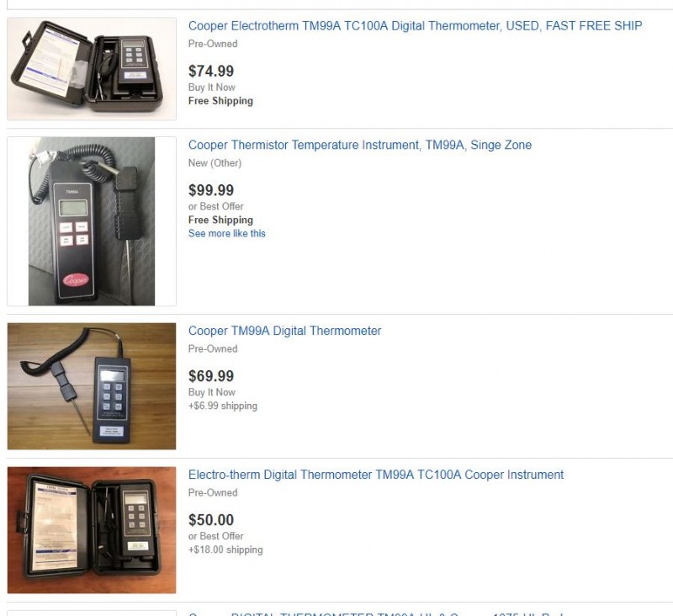The height and width of the screenshot is (616, 673).
Task: Select the thermometer-in-open-case thumbnail for $74.99 listing
Action: [92, 69]
